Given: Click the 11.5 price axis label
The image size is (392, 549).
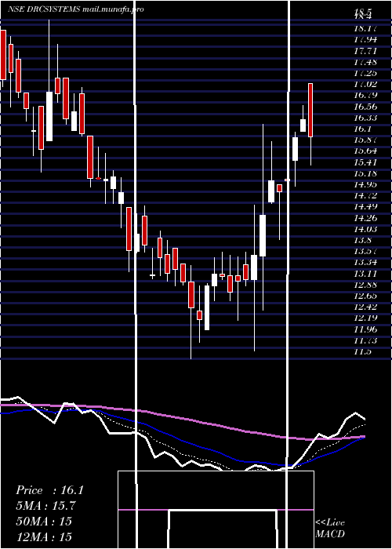Looking at the screenshot, I should 362,351.
